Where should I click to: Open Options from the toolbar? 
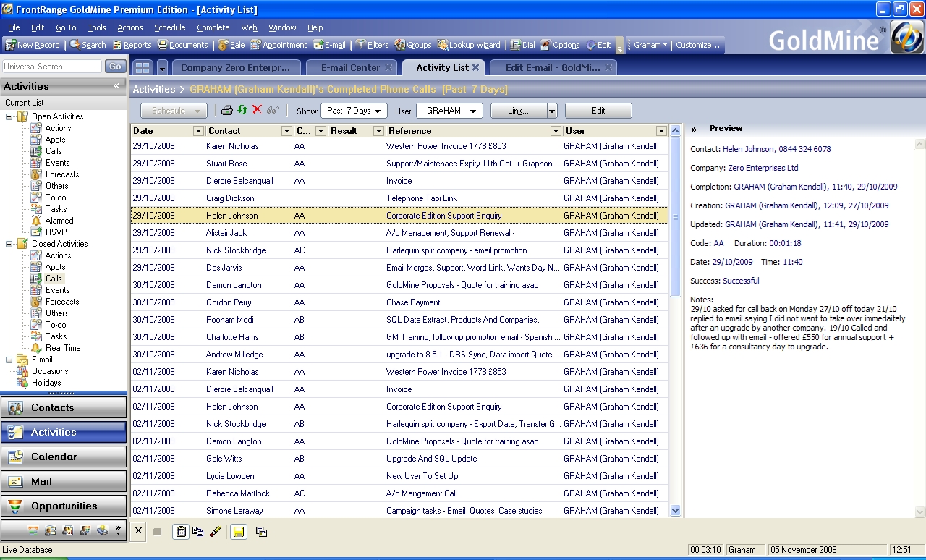[x=560, y=45]
